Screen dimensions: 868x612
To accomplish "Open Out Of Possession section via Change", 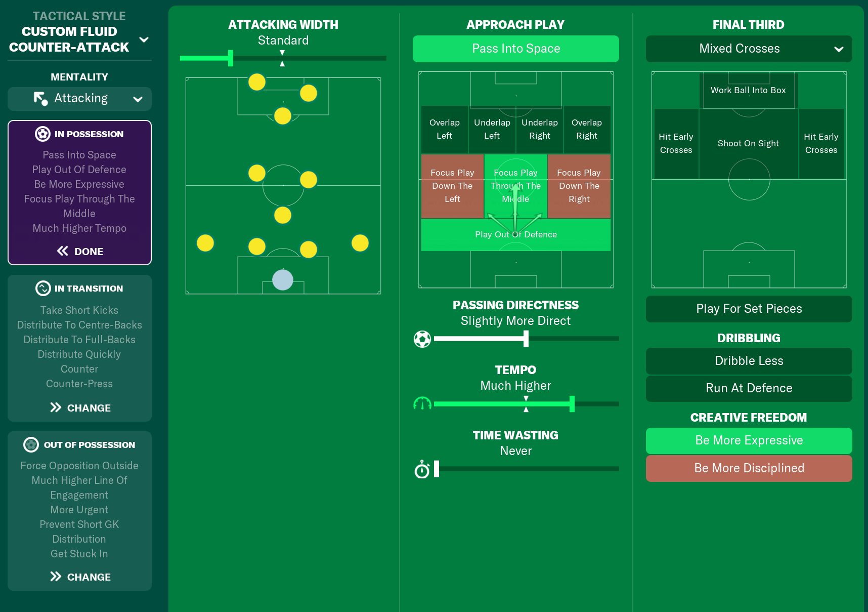I will pyautogui.click(x=80, y=577).
